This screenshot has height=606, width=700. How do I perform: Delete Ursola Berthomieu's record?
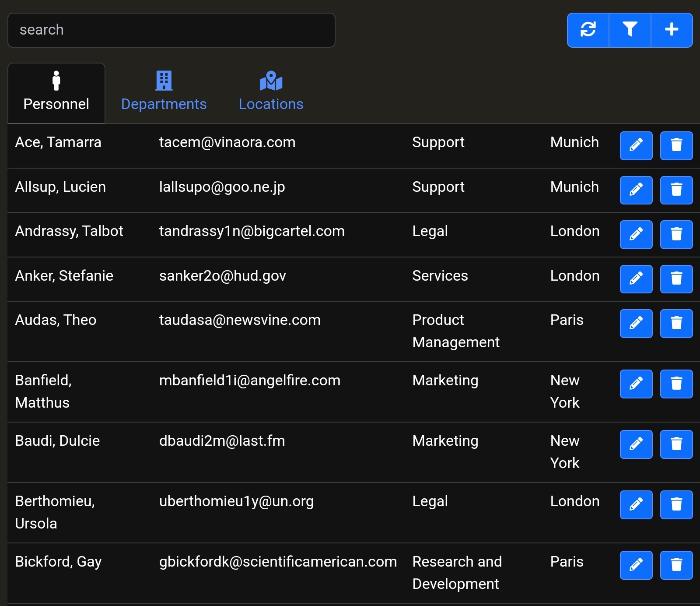676,504
